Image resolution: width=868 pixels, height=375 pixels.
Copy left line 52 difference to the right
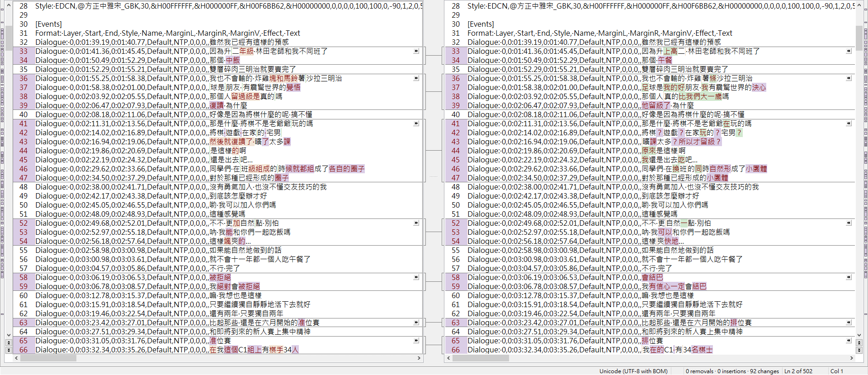(x=416, y=223)
